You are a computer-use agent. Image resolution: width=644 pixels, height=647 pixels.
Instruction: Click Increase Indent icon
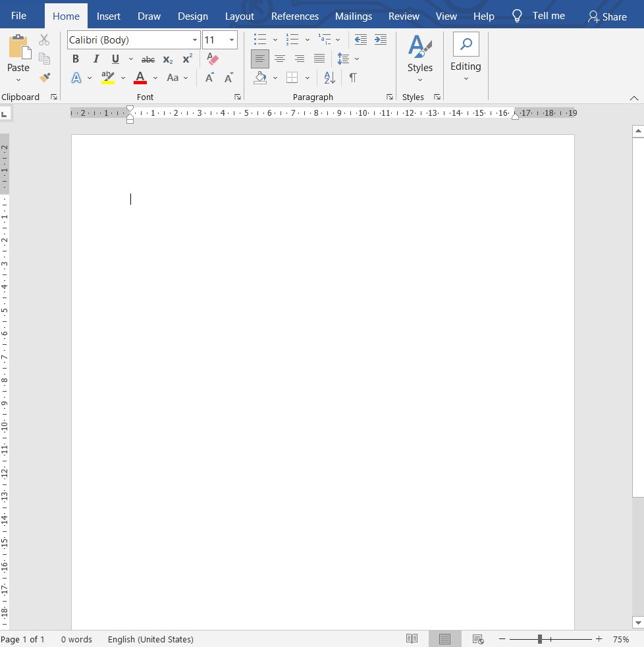coord(380,39)
